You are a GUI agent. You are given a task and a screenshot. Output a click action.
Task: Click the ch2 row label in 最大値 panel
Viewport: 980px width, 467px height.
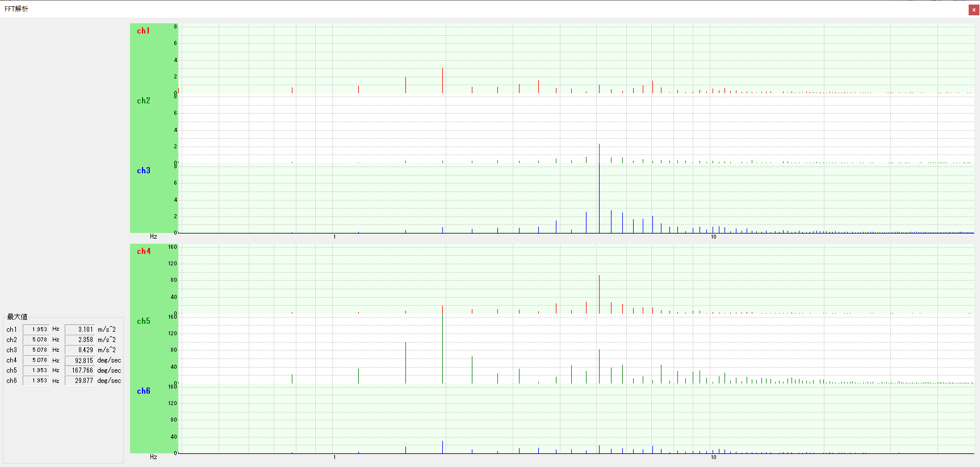[x=12, y=340]
